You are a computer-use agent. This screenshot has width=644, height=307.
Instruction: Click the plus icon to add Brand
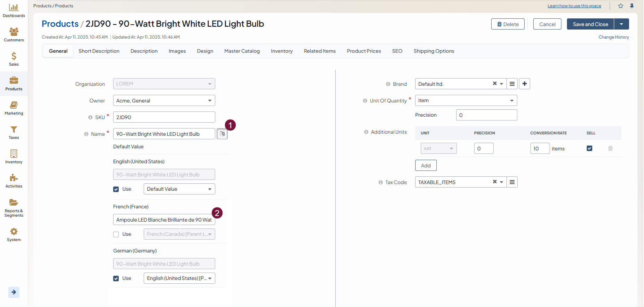pyautogui.click(x=525, y=84)
